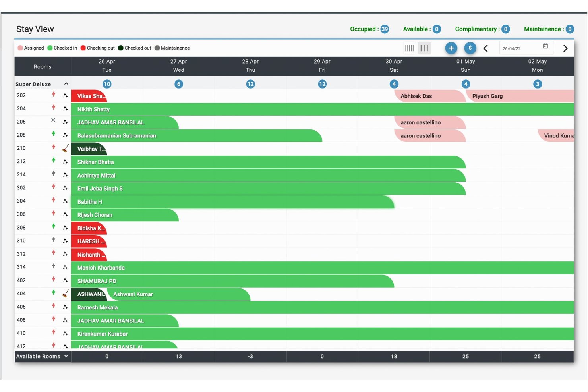Collapse the Super Deluxe room group
Screen dimensions: 588x392
[x=66, y=84]
